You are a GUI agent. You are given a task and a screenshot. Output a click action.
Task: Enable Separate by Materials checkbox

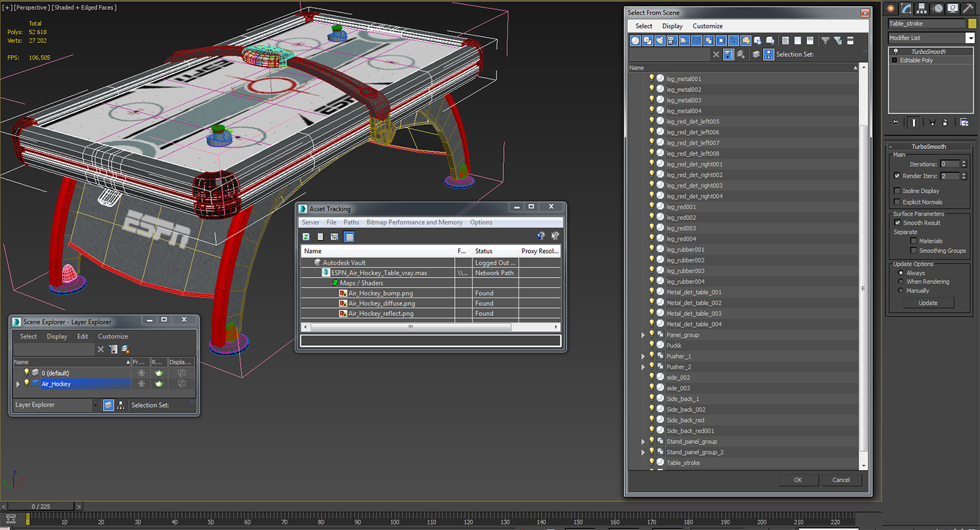914,241
